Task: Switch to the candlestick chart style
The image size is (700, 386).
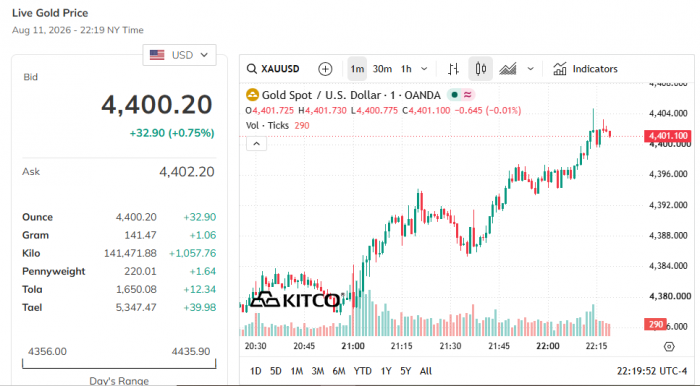Action: [480, 69]
